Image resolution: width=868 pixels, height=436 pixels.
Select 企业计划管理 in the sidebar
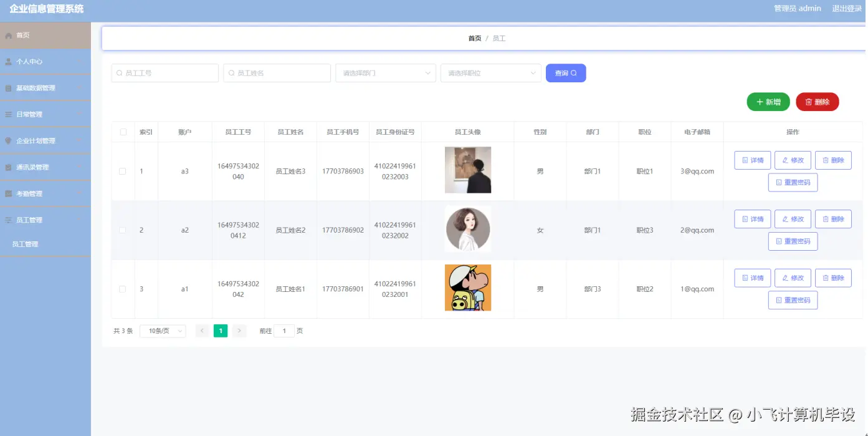point(37,140)
